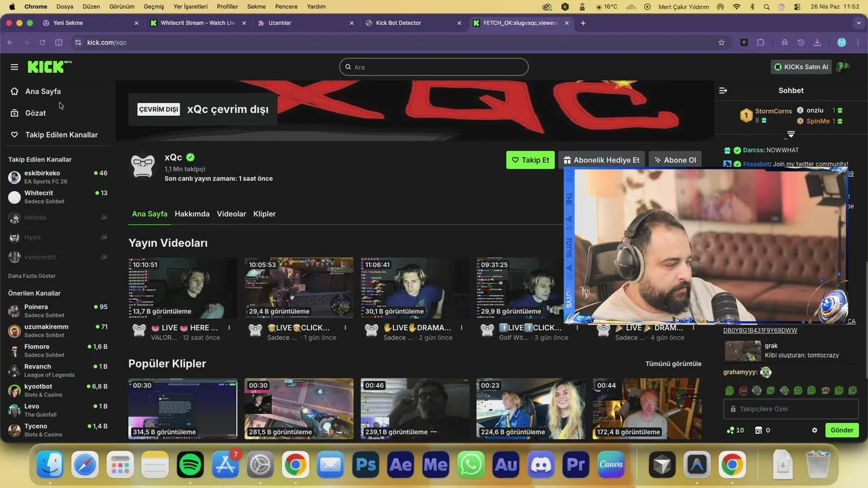Collapse the Sohbet chat panel icon
This screenshot has width=868, height=488.
[x=723, y=90]
